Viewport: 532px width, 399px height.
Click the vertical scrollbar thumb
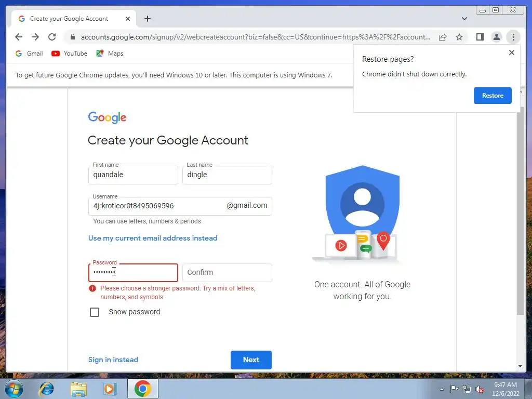point(521,210)
